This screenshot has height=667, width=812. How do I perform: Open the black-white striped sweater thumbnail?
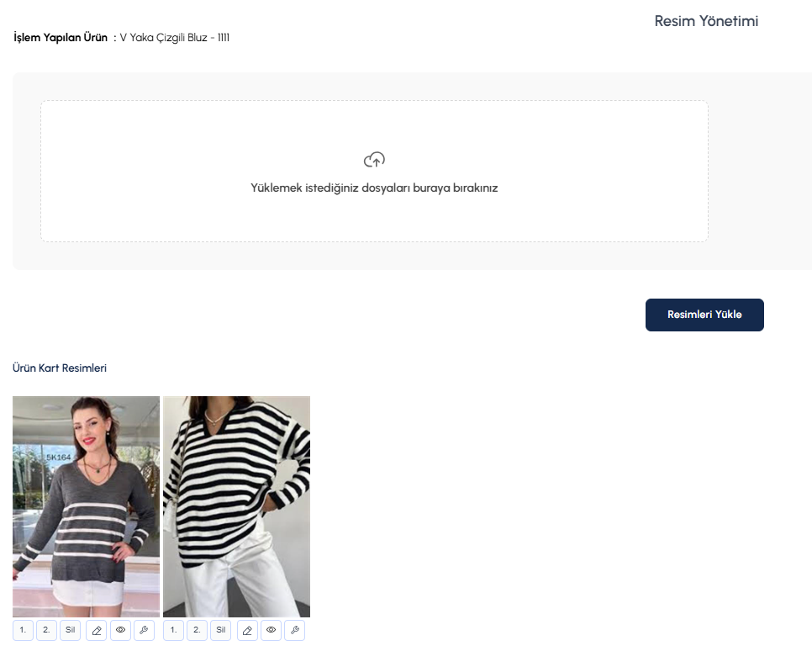click(237, 506)
